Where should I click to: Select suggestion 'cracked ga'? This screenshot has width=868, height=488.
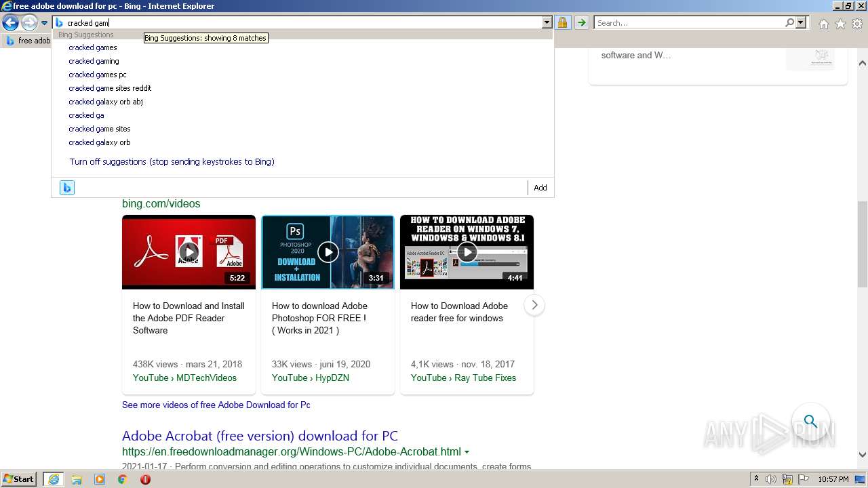86,115
